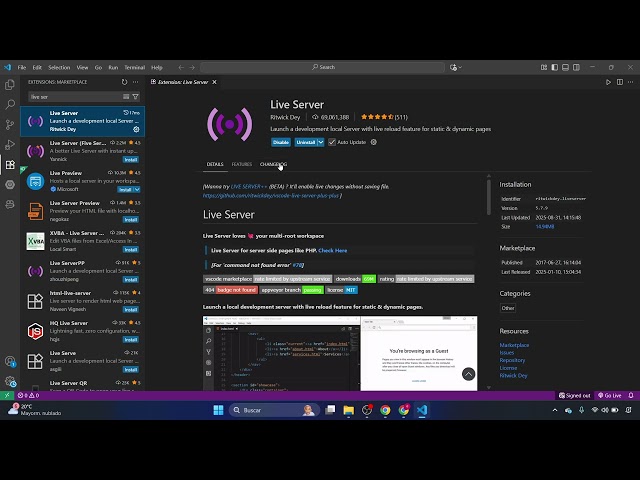Click the scroll-to-top arrow circle

tap(469, 374)
